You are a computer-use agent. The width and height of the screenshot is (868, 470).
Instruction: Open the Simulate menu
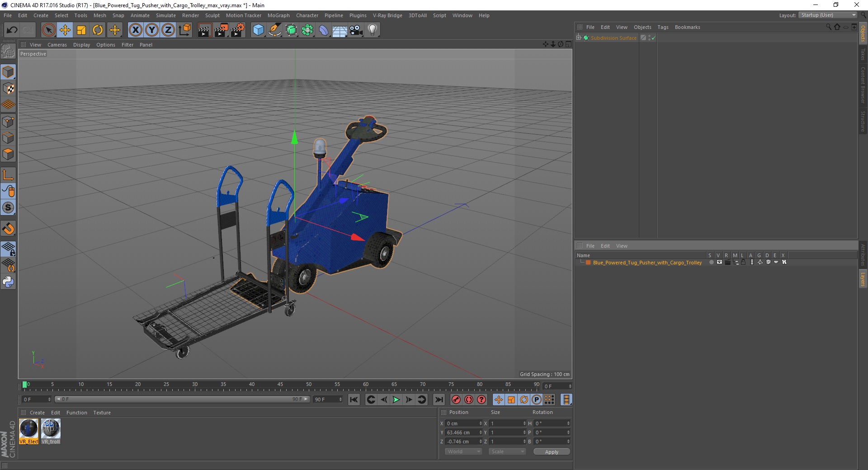166,15
